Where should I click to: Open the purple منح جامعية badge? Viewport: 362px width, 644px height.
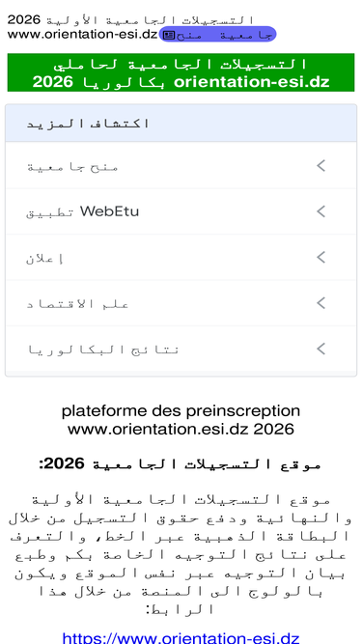click(217, 35)
